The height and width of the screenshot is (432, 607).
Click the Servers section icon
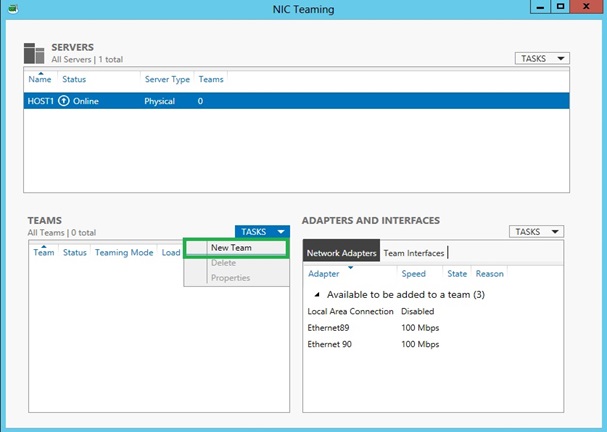(34, 53)
